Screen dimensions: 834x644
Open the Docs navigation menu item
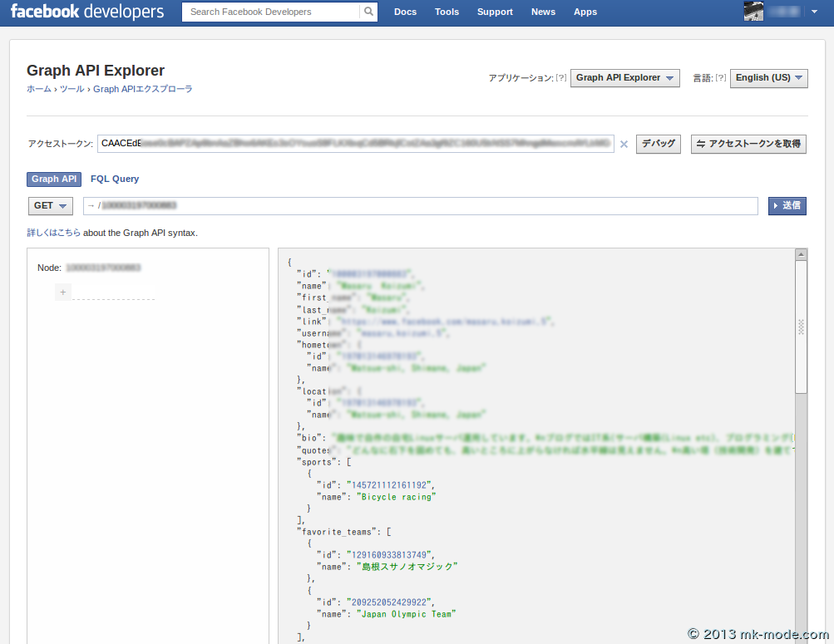tap(405, 12)
